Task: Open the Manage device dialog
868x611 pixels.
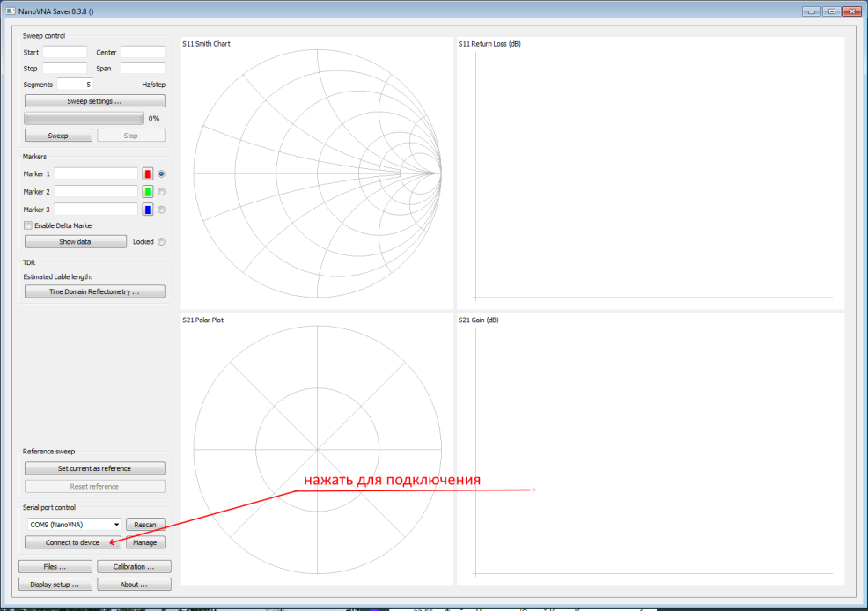Action: point(145,542)
